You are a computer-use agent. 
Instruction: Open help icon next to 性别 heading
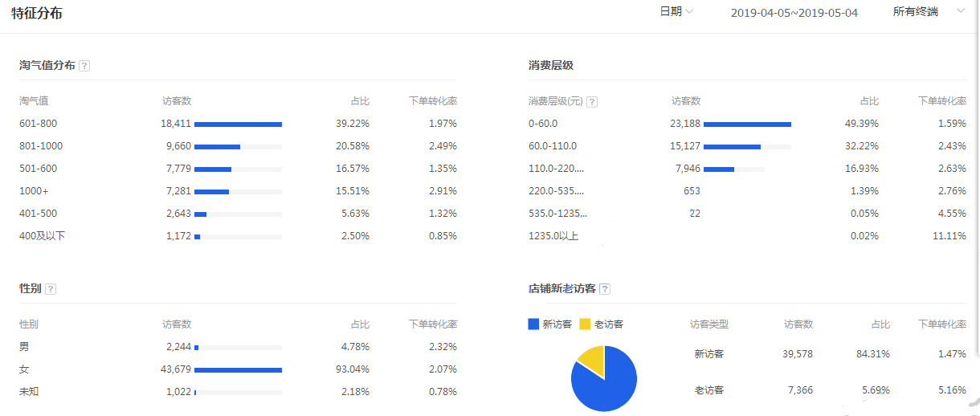coord(51,289)
